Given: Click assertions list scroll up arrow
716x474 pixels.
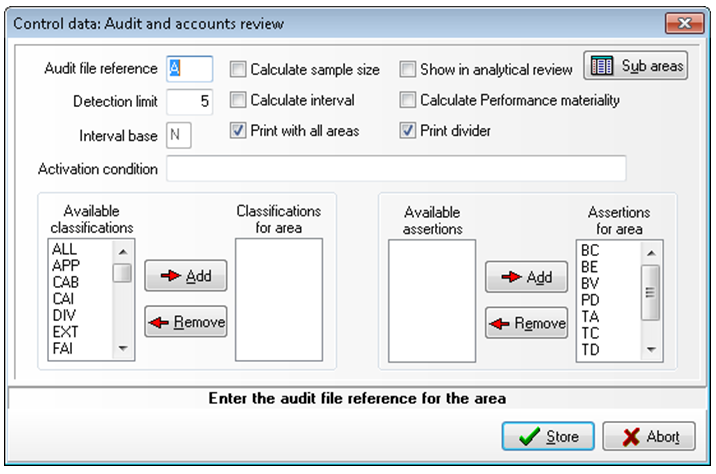Looking at the screenshot, I should [651, 253].
